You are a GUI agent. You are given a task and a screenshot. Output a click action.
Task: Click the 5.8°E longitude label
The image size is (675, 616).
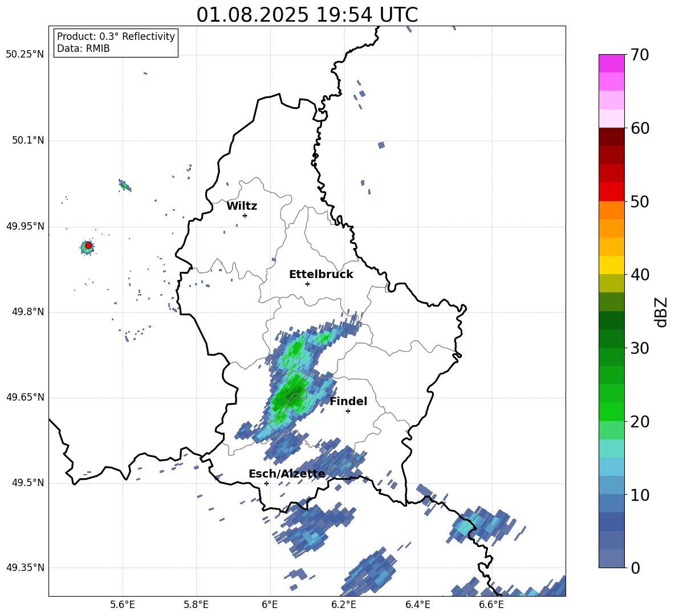pos(196,605)
